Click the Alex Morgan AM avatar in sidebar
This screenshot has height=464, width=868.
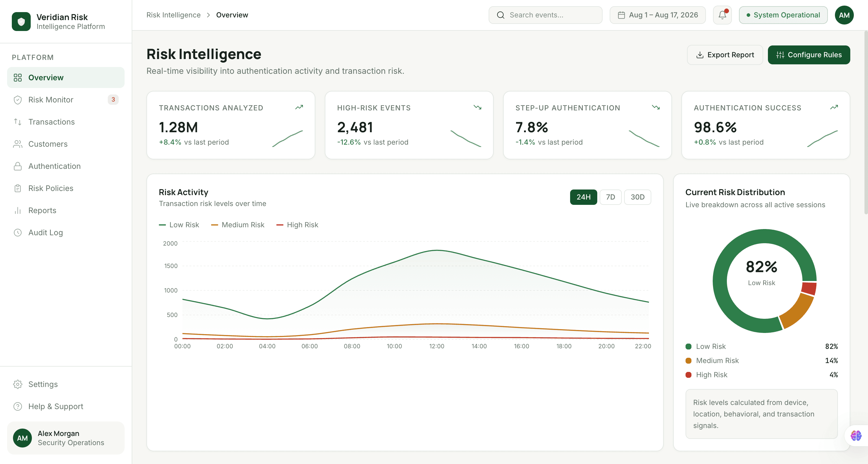(x=22, y=438)
